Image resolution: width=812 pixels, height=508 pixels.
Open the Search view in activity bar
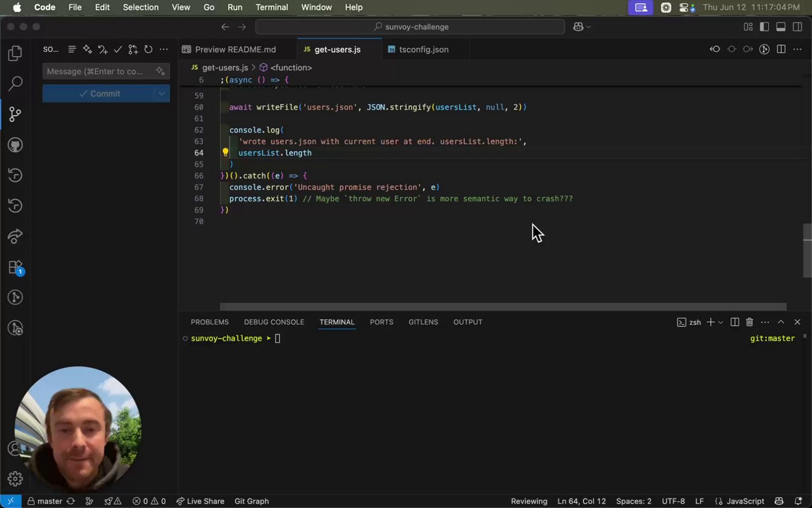coord(15,83)
